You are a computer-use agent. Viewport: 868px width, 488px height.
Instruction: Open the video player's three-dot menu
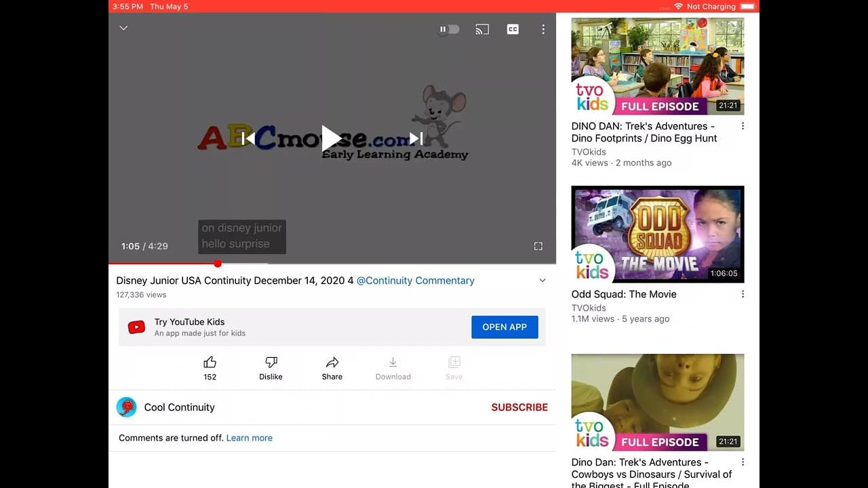543,29
